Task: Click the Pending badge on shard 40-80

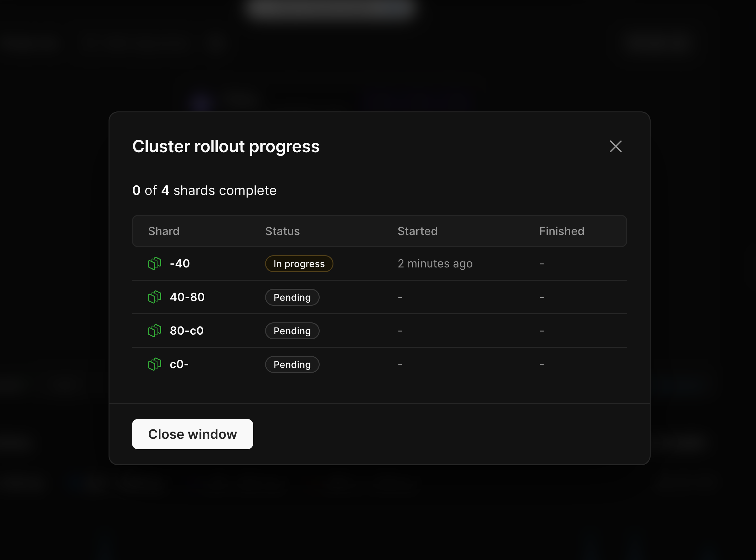Action: coord(292,297)
